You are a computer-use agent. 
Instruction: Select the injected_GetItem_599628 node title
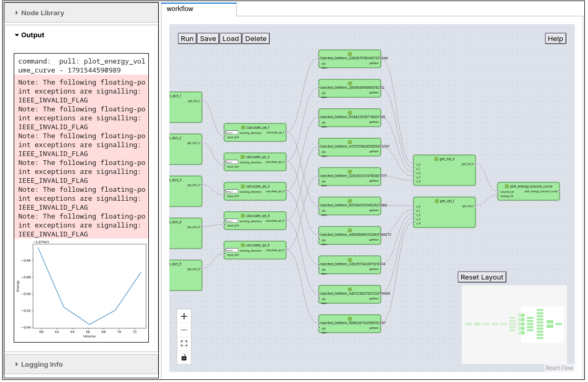tap(353, 323)
